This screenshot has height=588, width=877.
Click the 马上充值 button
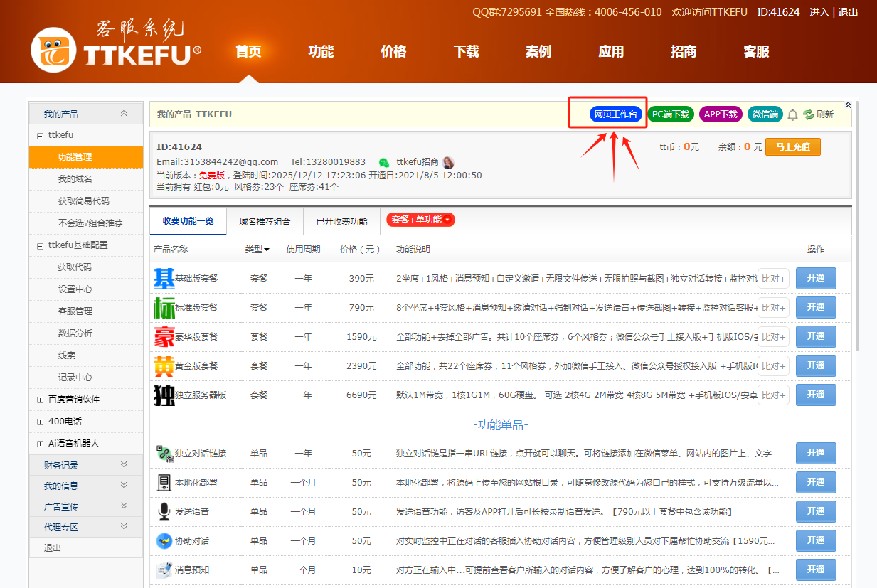792,146
